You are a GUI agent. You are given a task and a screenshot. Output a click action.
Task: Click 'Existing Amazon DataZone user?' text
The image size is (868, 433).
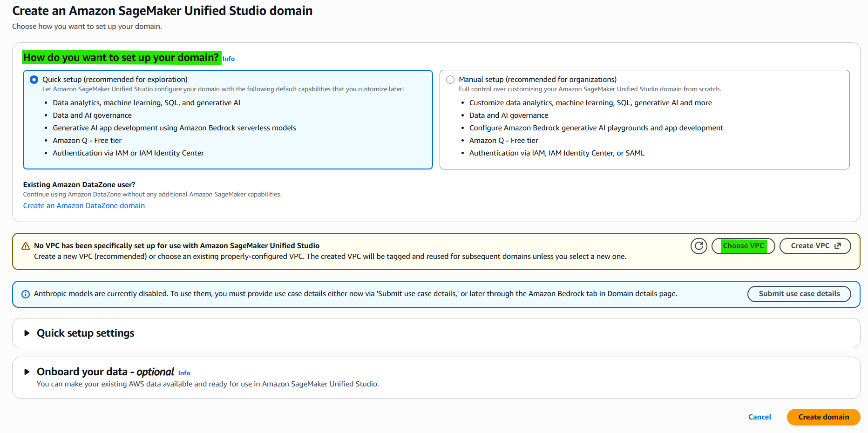pyautogui.click(x=79, y=185)
